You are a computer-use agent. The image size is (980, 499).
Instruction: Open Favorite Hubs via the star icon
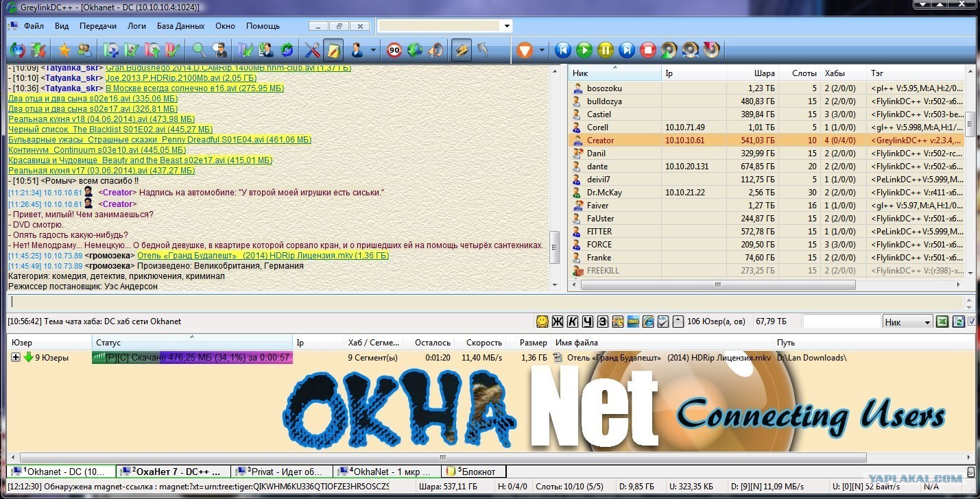(64, 50)
